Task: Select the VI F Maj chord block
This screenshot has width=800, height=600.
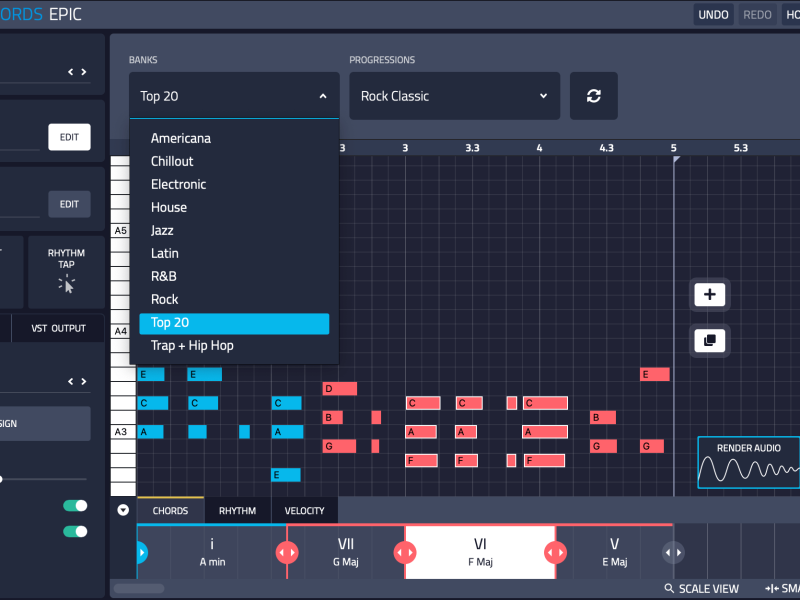Action: [x=480, y=552]
